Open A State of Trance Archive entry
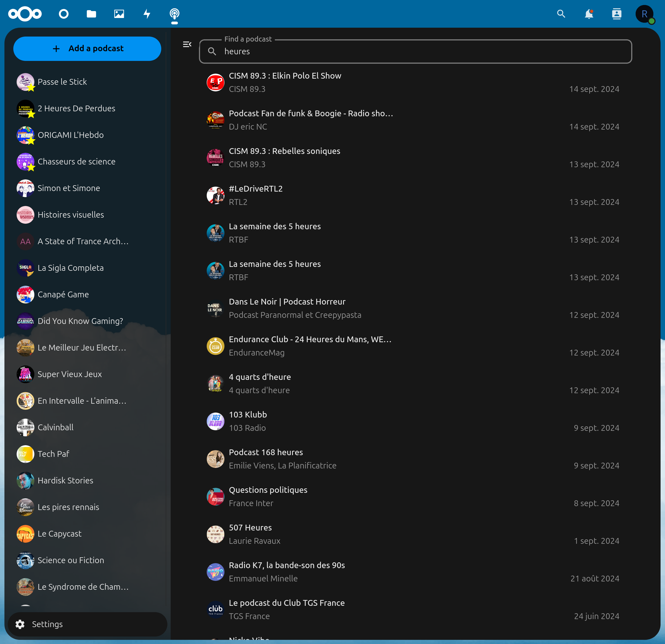 pyautogui.click(x=87, y=241)
